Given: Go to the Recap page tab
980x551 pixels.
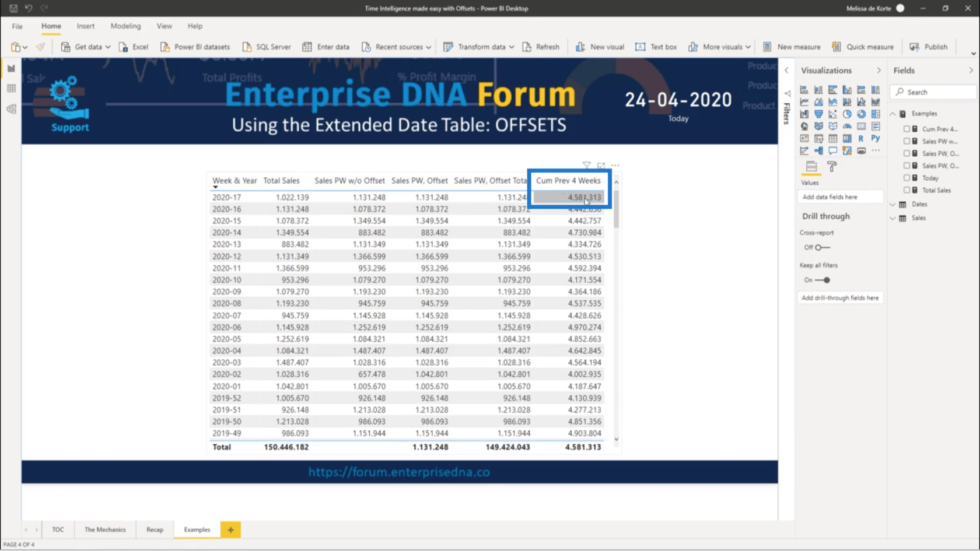Looking at the screenshot, I should 155,529.
